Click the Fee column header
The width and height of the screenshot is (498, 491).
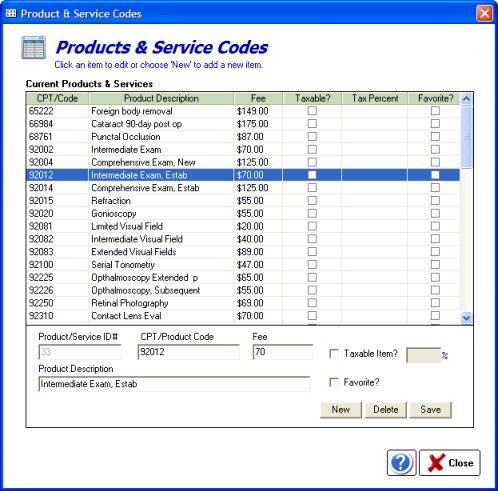coord(258,98)
